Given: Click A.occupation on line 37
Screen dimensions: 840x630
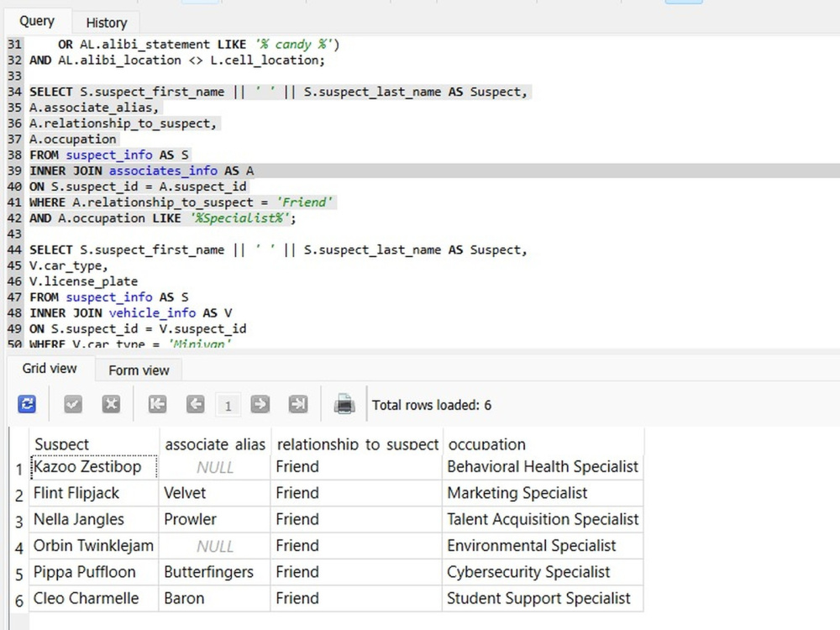Looking at the screenshot, I should pyautogui.click(x=73, y=139).
